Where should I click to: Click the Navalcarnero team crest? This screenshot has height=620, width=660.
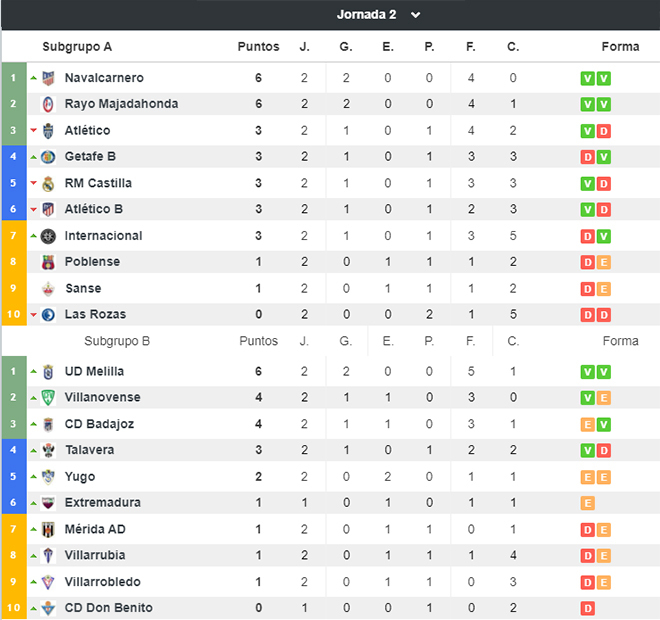tap(48, 78)
